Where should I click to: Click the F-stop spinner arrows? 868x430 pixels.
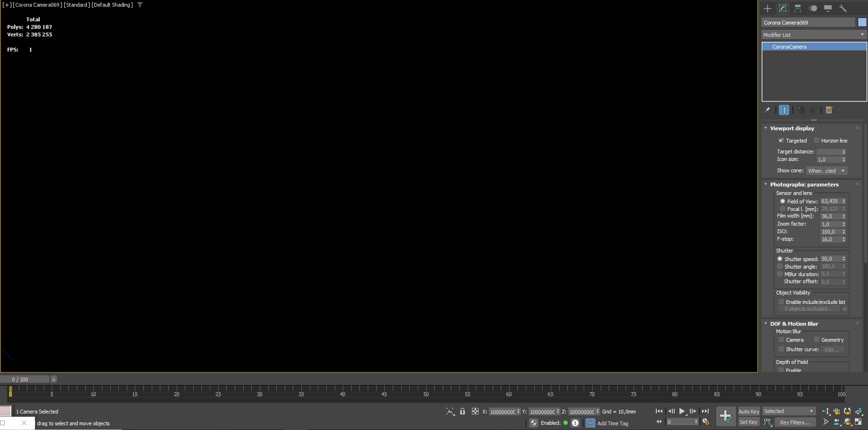(x=844, y=239)
